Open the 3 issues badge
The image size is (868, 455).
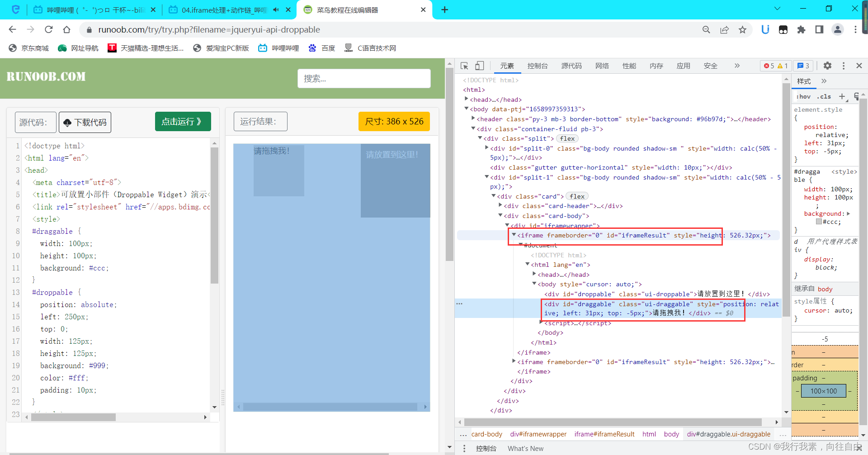803,66
